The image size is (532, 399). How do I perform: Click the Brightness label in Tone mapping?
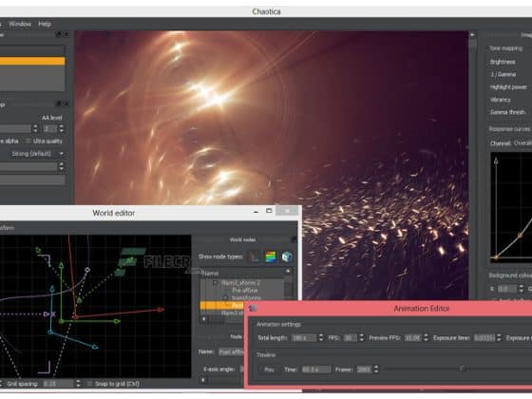[x=503, y=62]
